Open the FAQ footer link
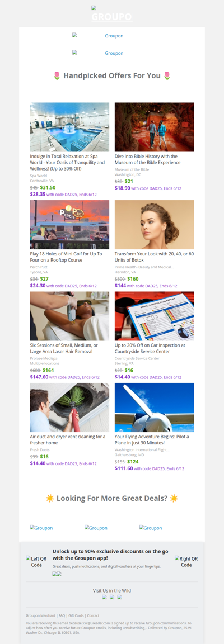This screenshot has width=224, height=644. point(62,615)
